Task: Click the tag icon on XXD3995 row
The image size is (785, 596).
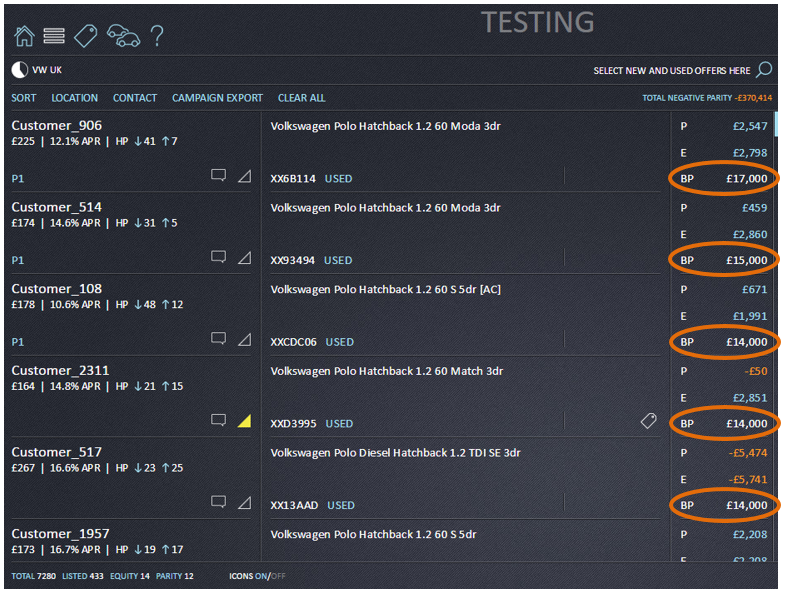Action: point(649,421)
